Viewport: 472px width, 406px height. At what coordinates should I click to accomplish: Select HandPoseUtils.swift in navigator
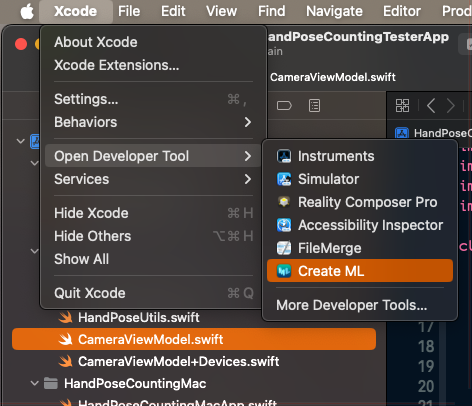[x=138, y=318]
